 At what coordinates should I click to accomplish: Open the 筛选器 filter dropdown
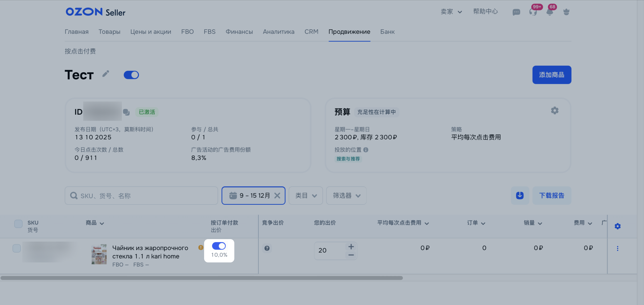pyautogui.click(x=346, y=196)
